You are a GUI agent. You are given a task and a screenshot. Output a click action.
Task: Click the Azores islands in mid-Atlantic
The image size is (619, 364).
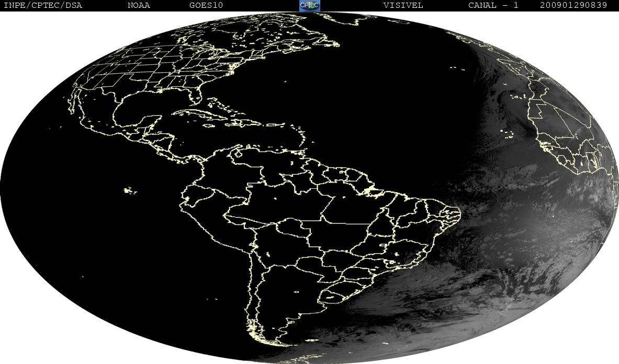pyautogui.click(x=457, y=68)
